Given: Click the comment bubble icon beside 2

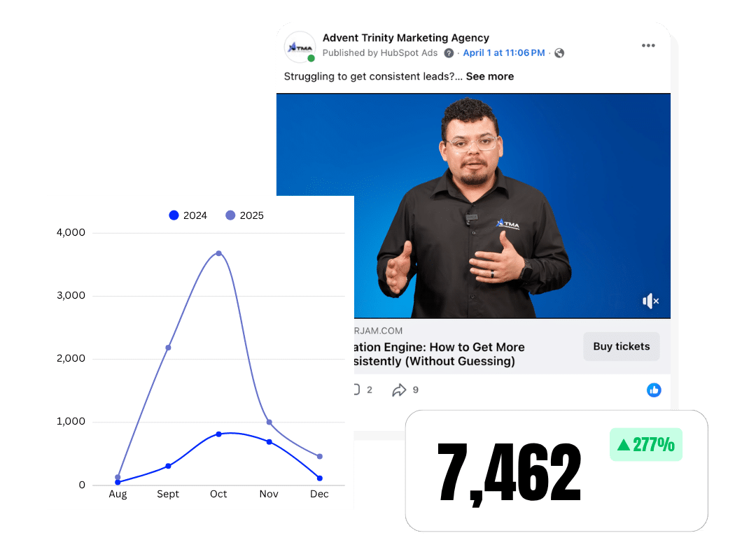Looking at the screenshot, I should [356, 390].
